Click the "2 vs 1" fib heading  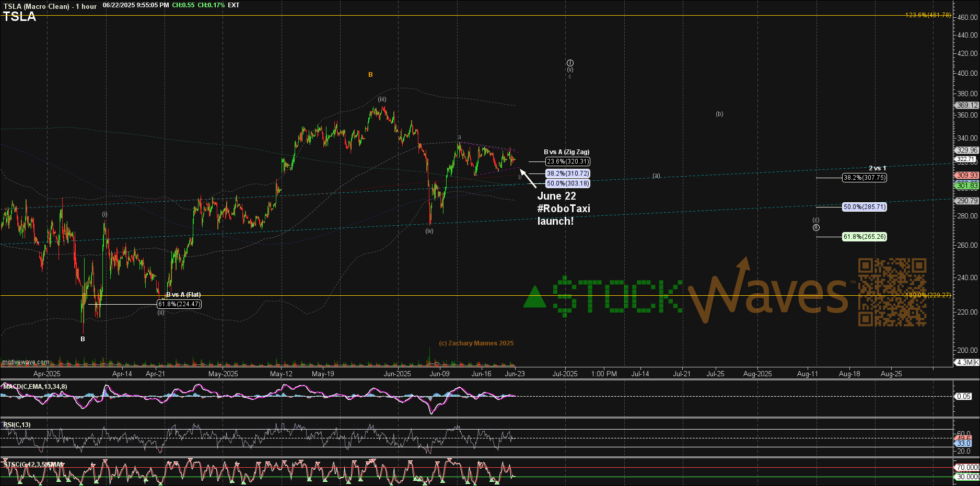click(877, 168)
